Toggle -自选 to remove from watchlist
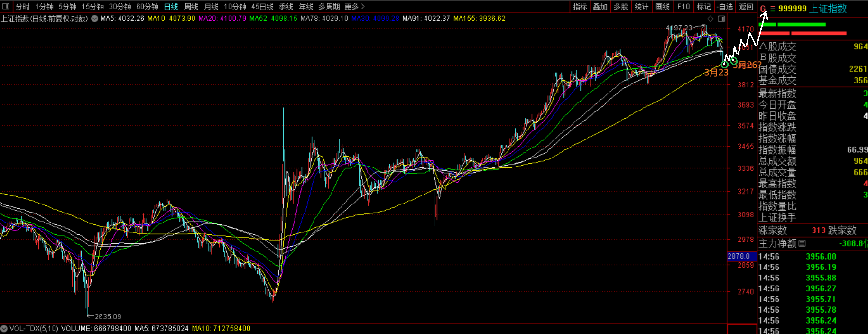This screenshot has height=334, width=868. click(x=725, y=7)
